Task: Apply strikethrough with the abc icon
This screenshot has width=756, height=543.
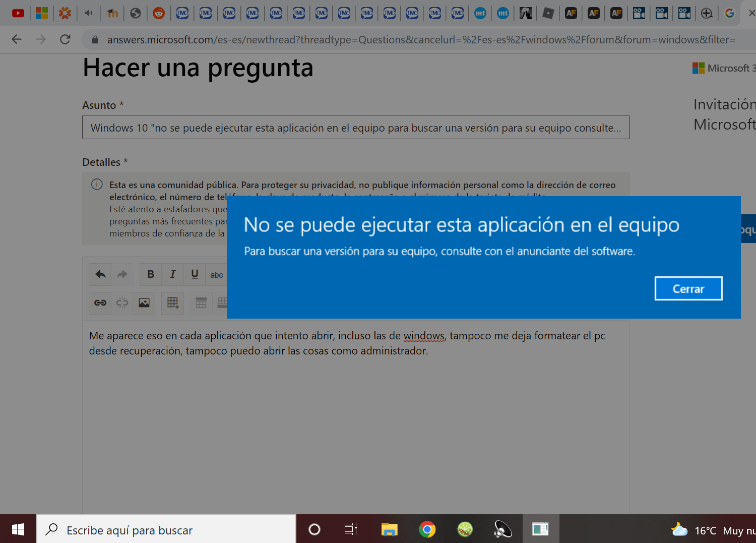Action: point(217,275)
